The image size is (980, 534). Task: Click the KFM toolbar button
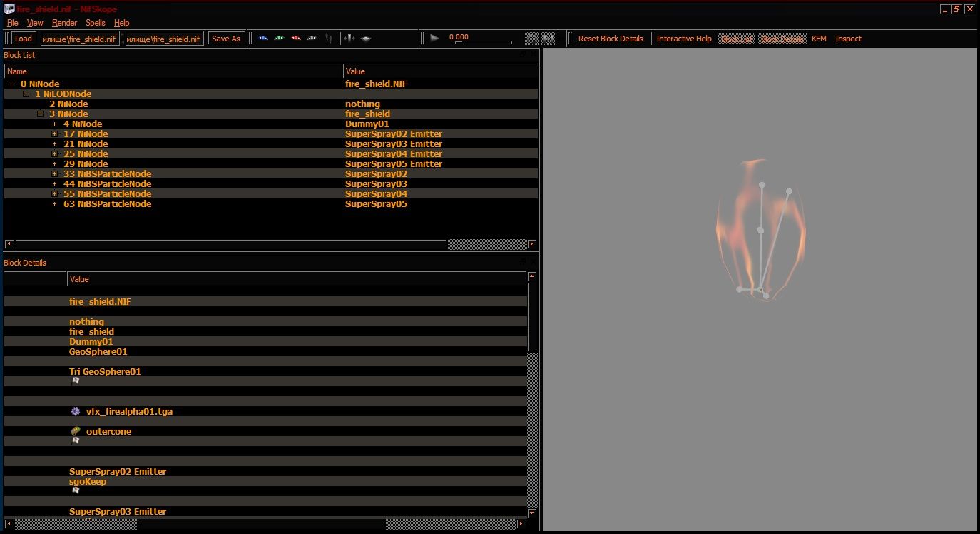click(819, 39)
